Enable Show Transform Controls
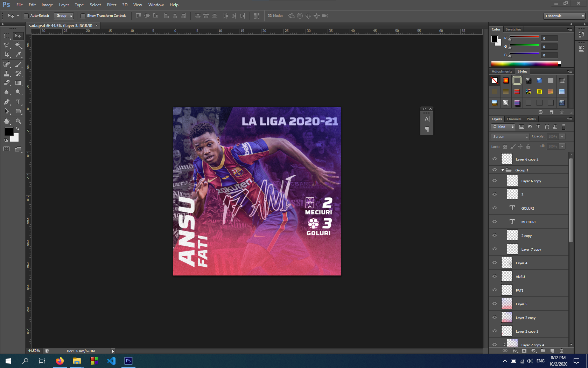The height and width of the screenshot is (368, 588). coord(83,15)
